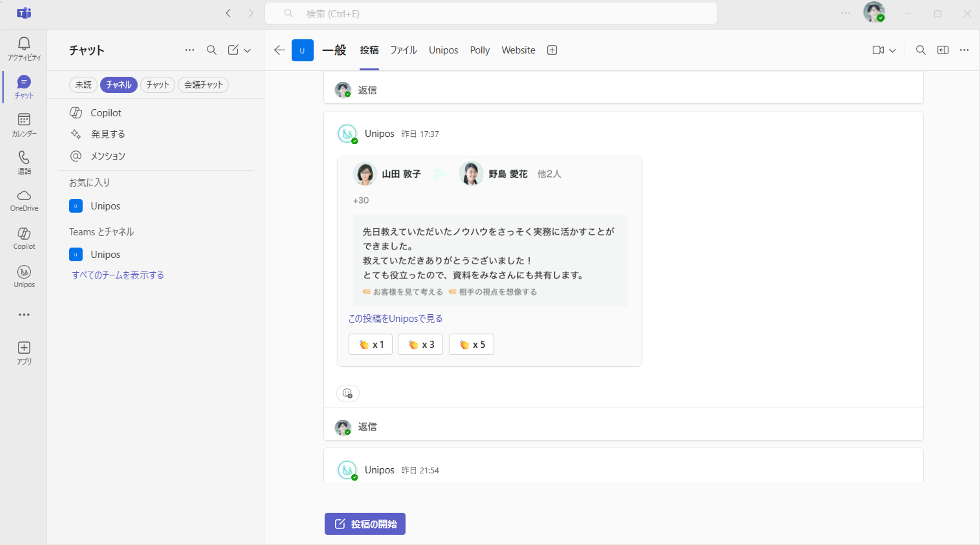Open the channel info pane icon
The image size is (980, 545).
[x=942, y=50]
